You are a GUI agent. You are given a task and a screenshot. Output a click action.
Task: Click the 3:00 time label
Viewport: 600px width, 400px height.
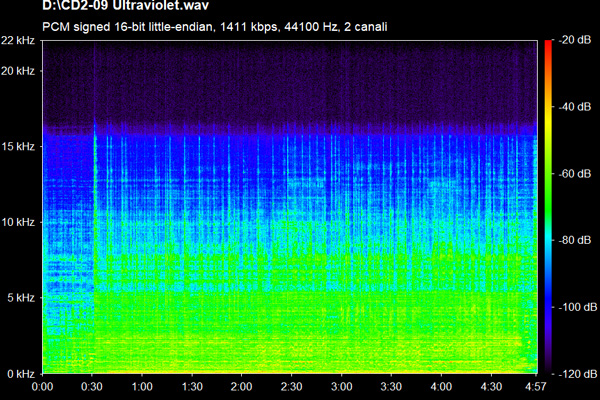[x=341, y=386]
